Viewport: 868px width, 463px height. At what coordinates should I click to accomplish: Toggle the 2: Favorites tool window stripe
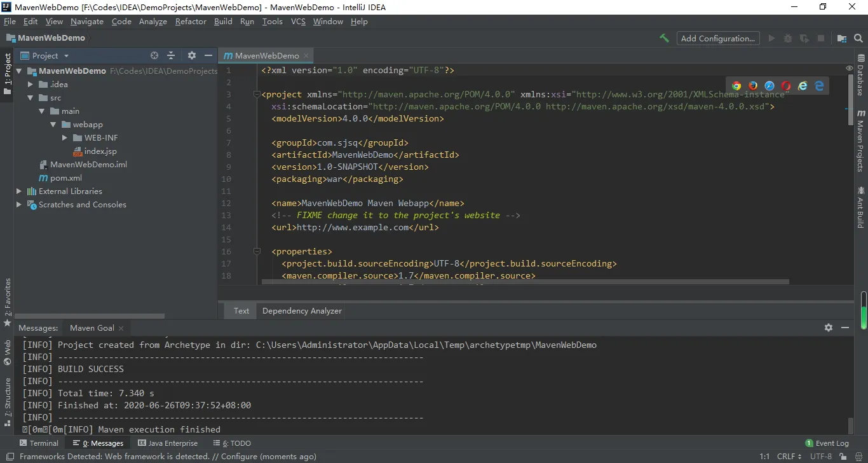click(x=7, y=303)
